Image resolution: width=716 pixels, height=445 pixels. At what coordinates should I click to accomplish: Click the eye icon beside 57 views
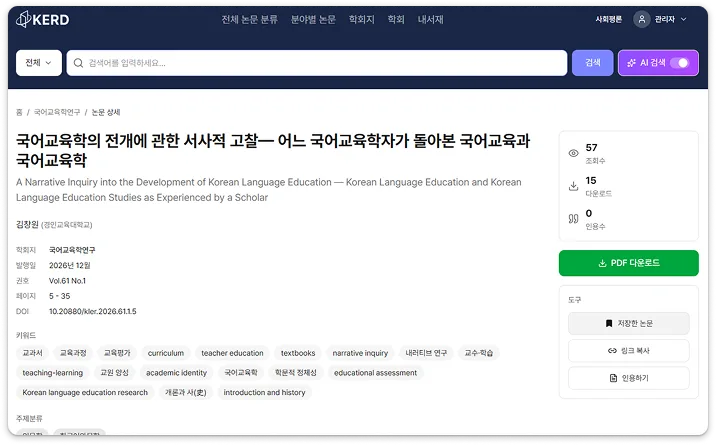574,153
